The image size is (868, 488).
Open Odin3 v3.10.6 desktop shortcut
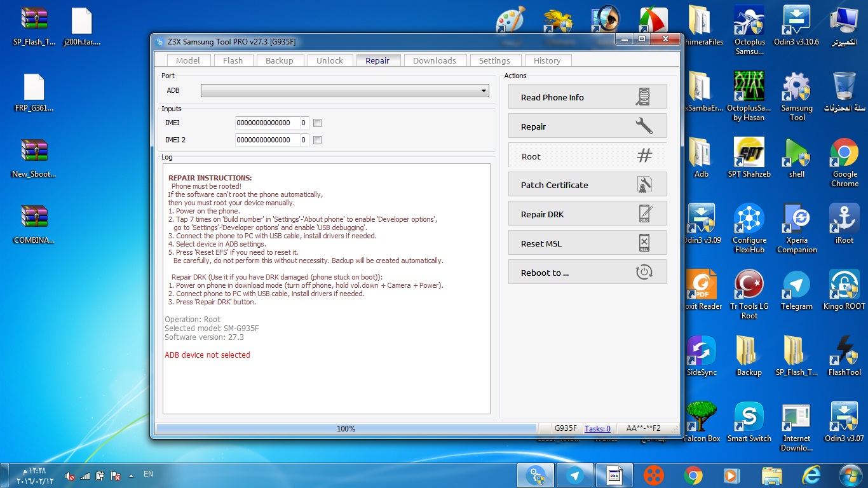(796, 26)
